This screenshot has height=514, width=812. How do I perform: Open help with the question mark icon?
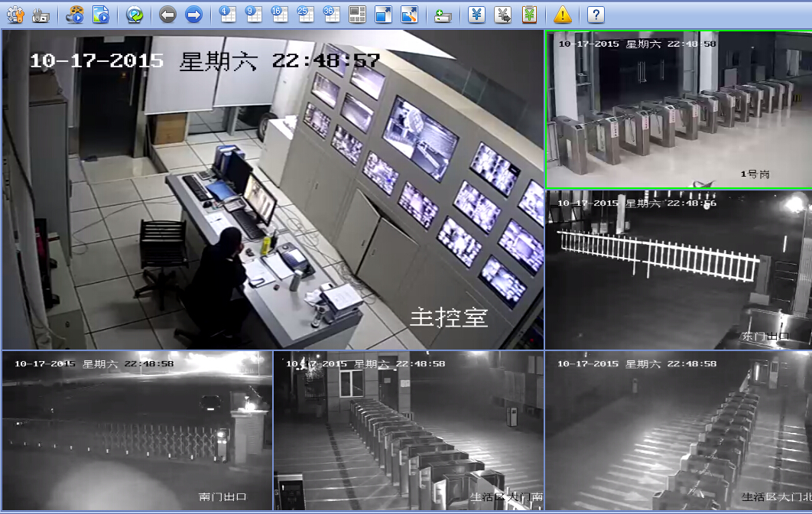pyautogui.click(x=596, y=14)
